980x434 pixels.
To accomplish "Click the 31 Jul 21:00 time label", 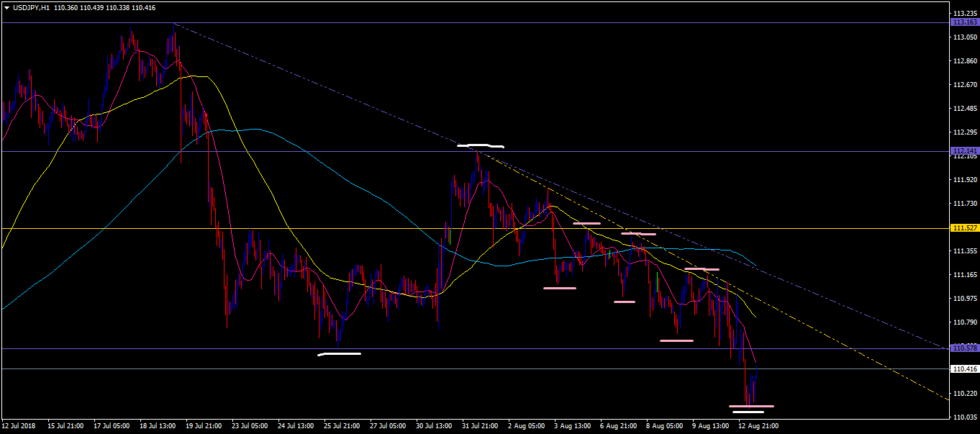I will coord(479,426).
